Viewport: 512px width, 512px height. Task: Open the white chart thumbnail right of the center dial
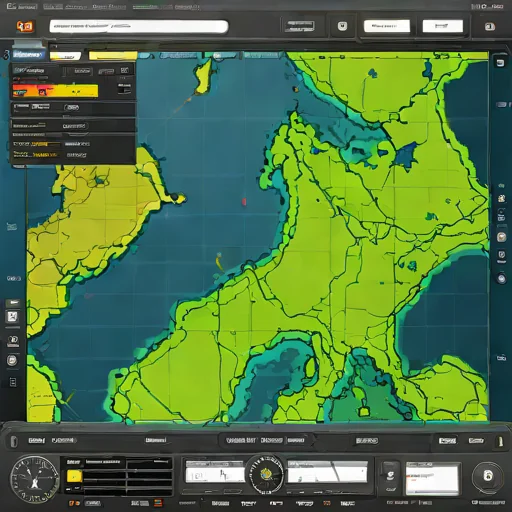327,472
